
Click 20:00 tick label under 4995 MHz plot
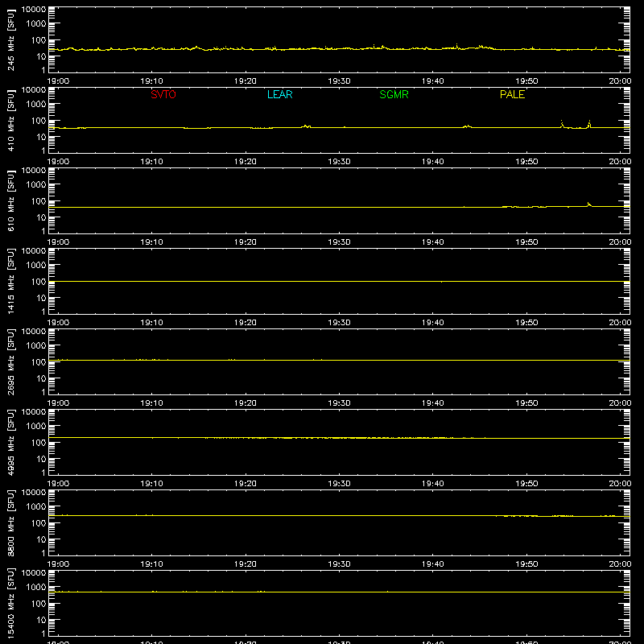(x=620, y=484)
